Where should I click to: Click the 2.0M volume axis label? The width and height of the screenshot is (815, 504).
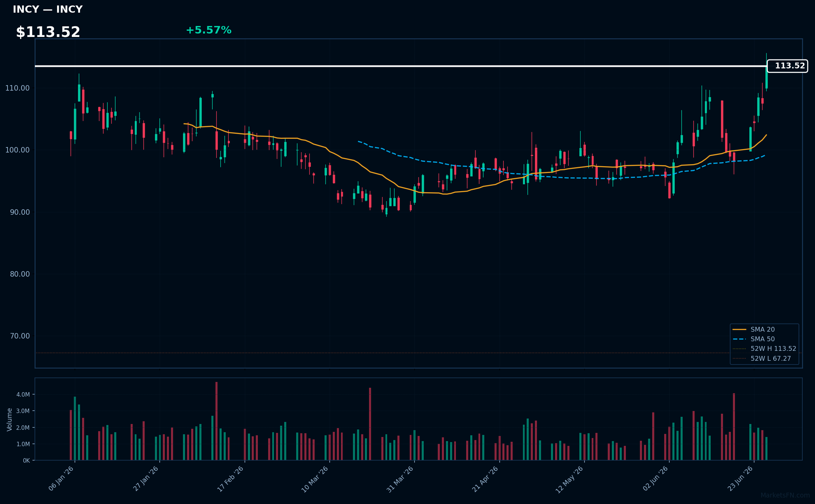[x=23, y=428]
